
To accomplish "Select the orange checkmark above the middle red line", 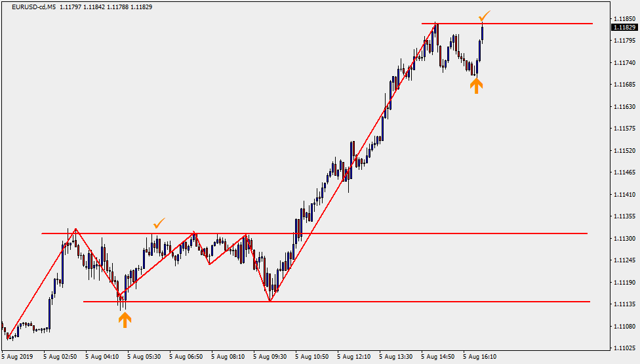I will click(x=159, y=223).
